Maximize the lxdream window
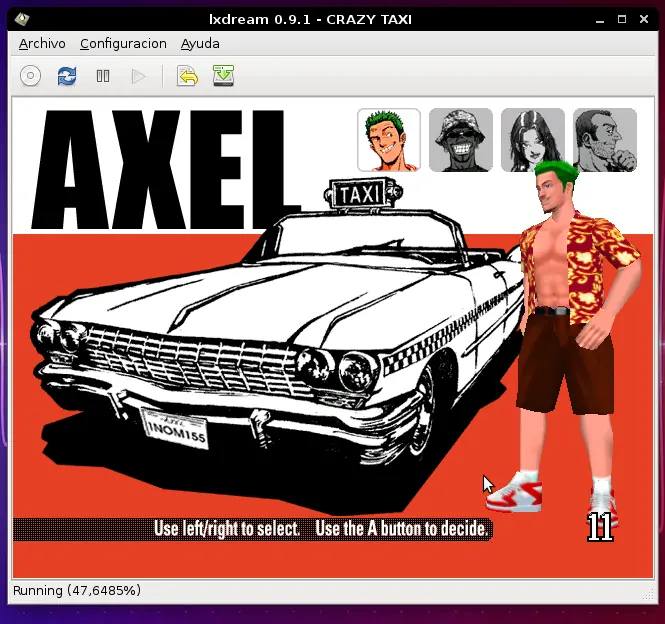Viewport: 665px width, 624px height. pyautogui.click(x=622, y=19)
